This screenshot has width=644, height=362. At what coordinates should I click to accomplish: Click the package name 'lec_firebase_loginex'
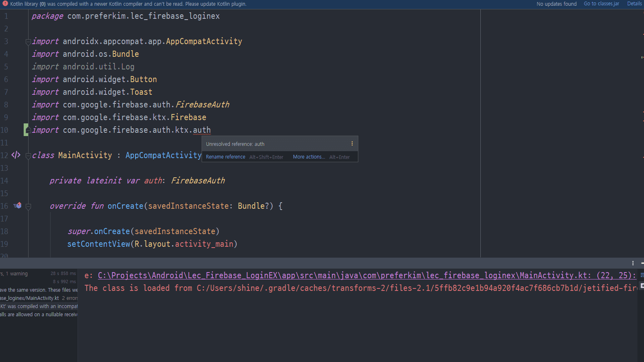click(175, 16)
